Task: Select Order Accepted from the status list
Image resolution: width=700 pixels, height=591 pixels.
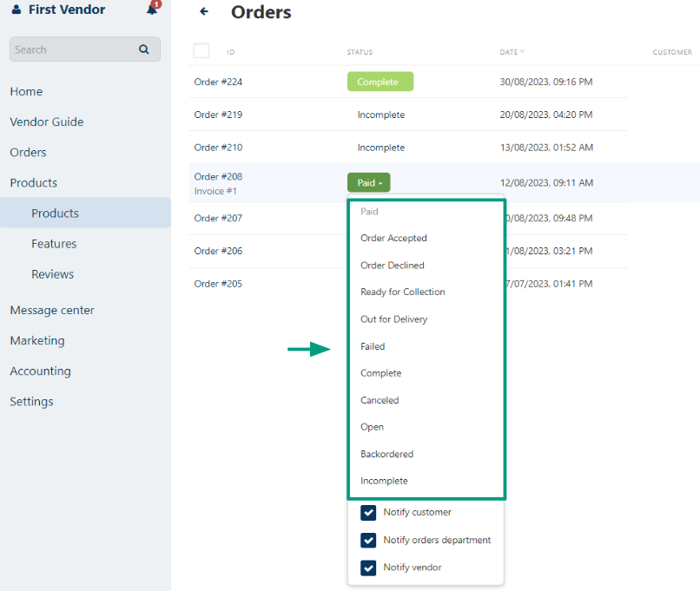Action: (x=393, y=238)
